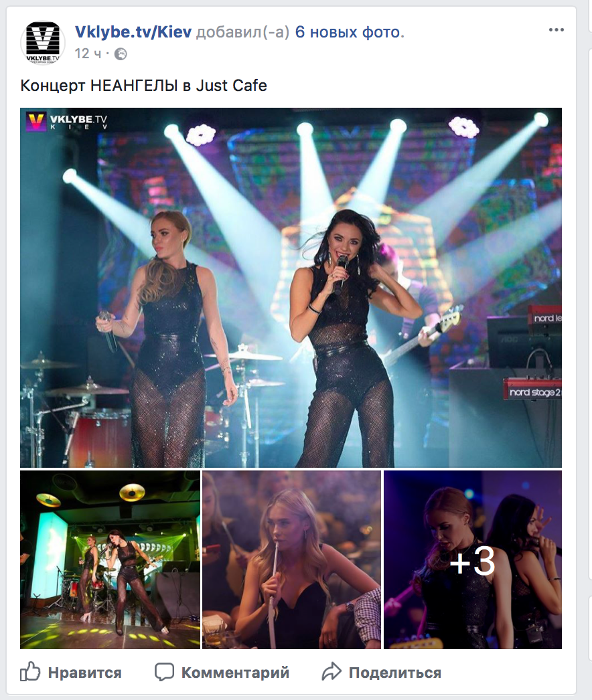Click the Vklybe.tv page profile picture
The width and height of the screenshot is (592, 700).
tap(43, 43)
